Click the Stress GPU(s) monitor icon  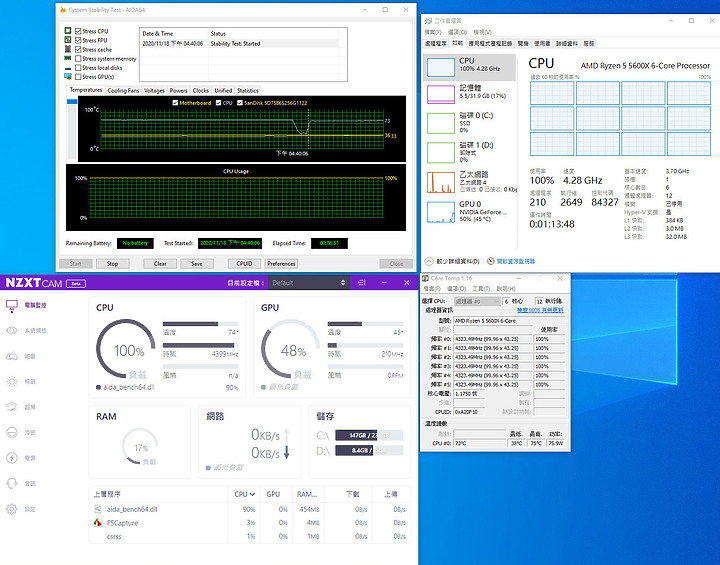[68, 77]
